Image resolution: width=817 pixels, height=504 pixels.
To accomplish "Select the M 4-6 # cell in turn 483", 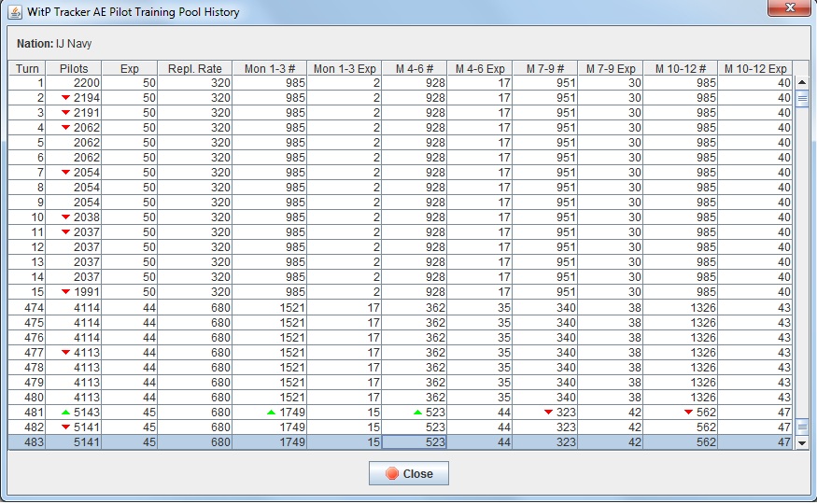I will pos(415,442).
